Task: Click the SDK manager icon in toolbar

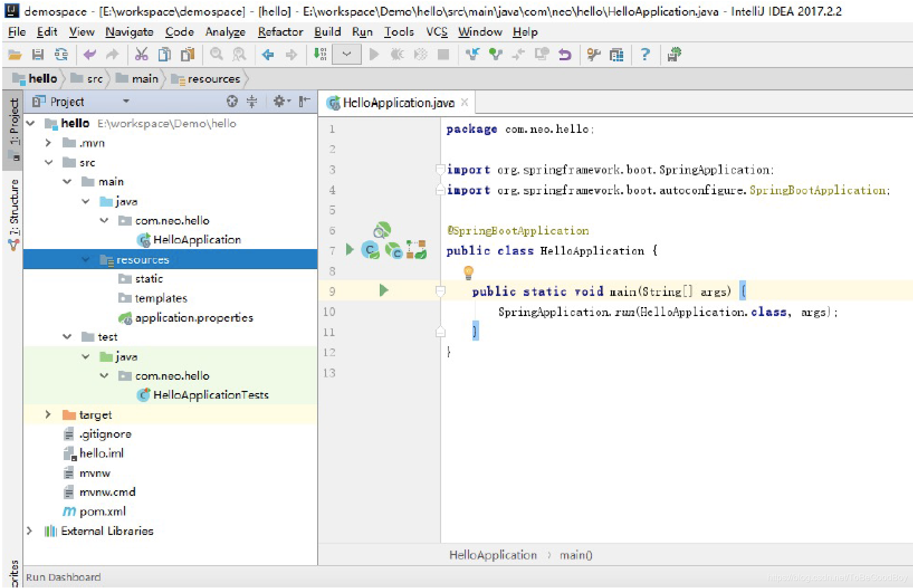Action: [674, 55]
